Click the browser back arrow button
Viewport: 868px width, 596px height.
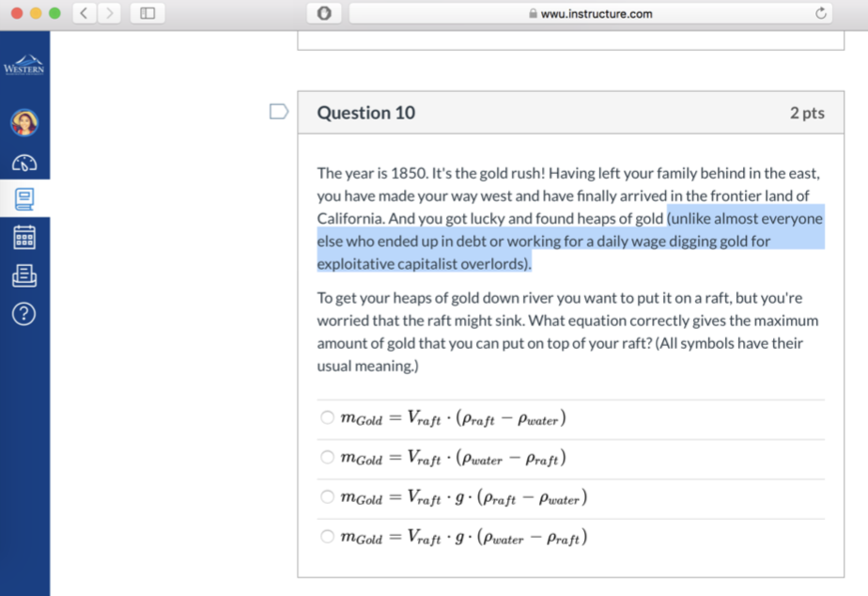coord(83,13)
